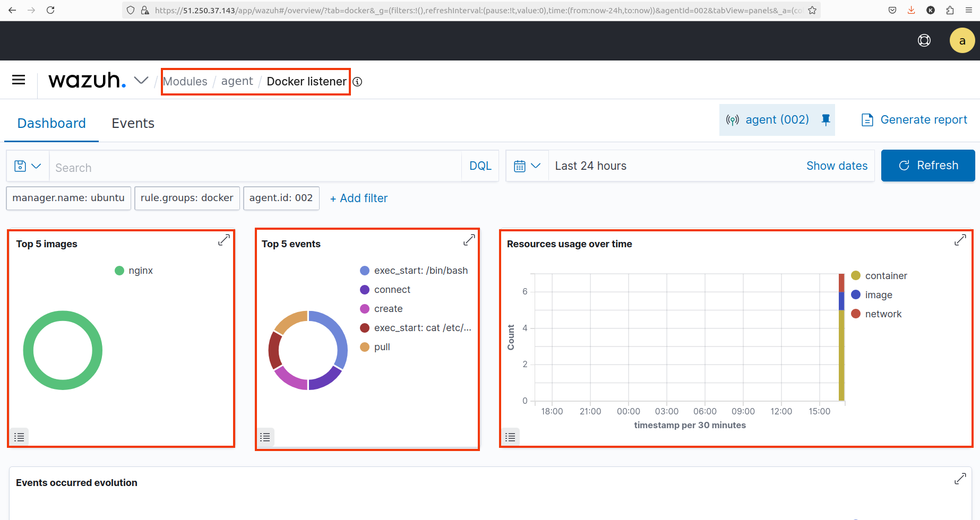The image size is (980, 520).
Task: Toggle legend in Top 5 images panel
Action: coord(19,437)
